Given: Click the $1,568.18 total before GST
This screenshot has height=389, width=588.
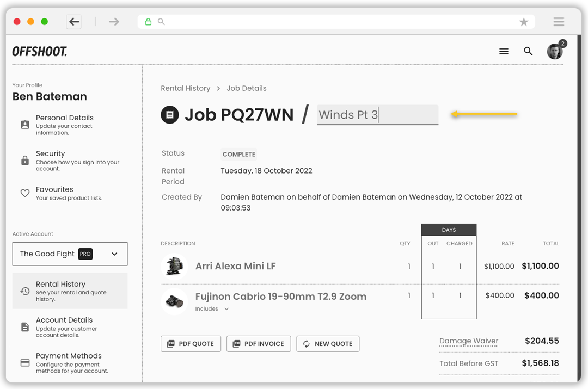Looking at the screenshot, I should coord(541,363).
